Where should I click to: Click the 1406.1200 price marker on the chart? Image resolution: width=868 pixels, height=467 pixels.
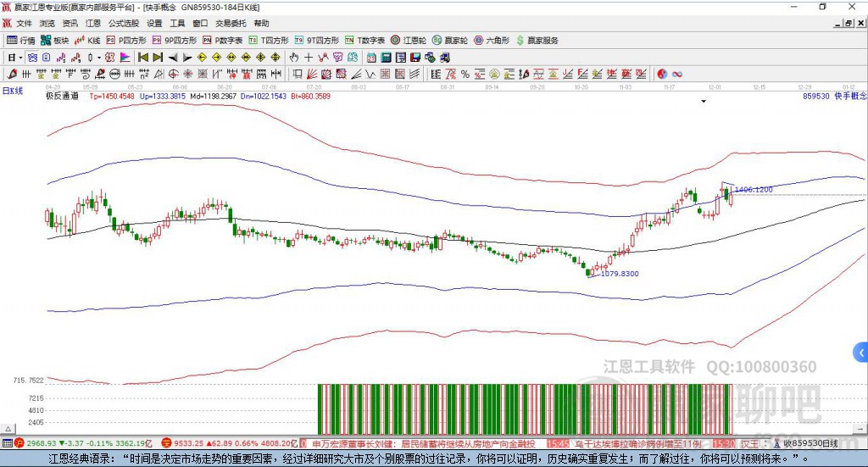coord(753,189)
